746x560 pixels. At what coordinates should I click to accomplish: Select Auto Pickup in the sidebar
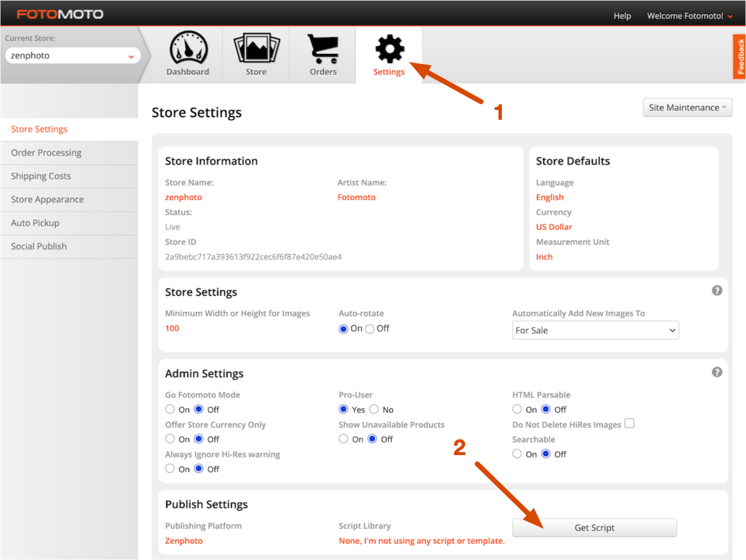coord(69,224)
